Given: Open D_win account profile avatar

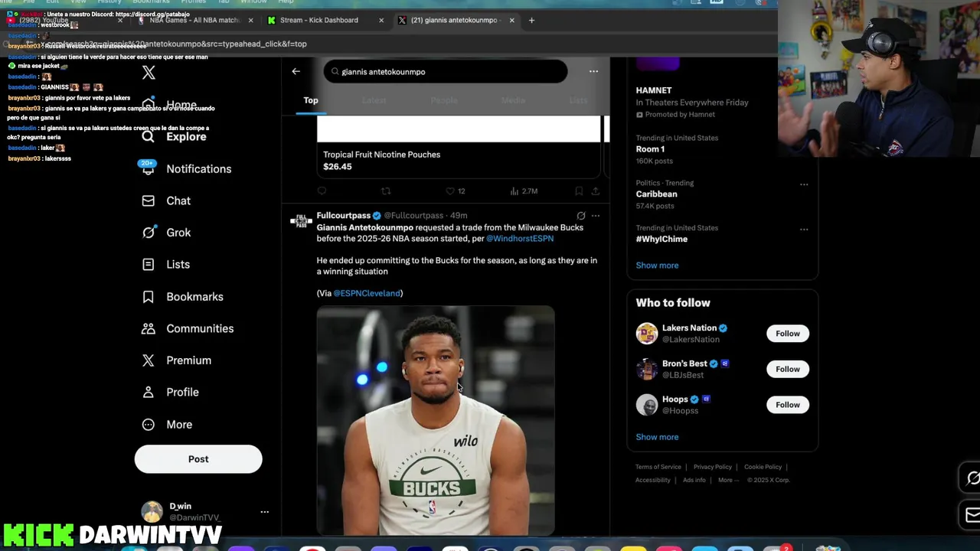Looking at the screenshot, I should (x=152, y=512).
